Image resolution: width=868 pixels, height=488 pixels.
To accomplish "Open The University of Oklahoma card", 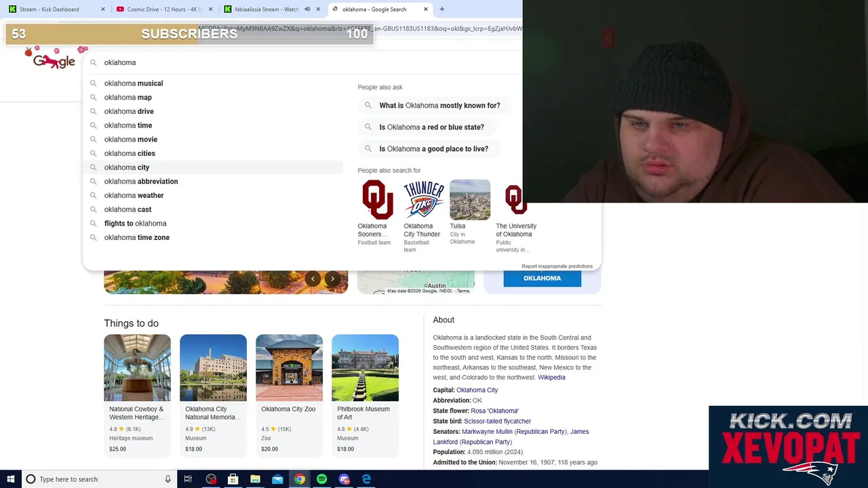I will tap(516, 216).
